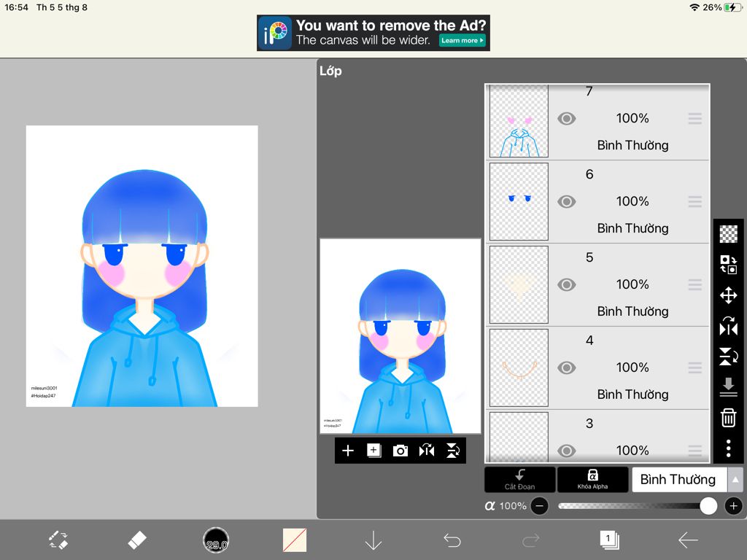Add a new layer with plus icon
This screenshot has height=560, width=747.
pyautogui.click(x=348, y=451)
